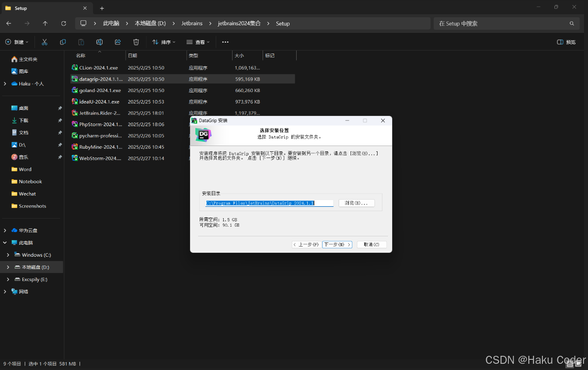This screenshot has height=370, width=588.
Task: Click 本地磁盘 (D:) in the address breadcrumb
Action: (150, 23)
